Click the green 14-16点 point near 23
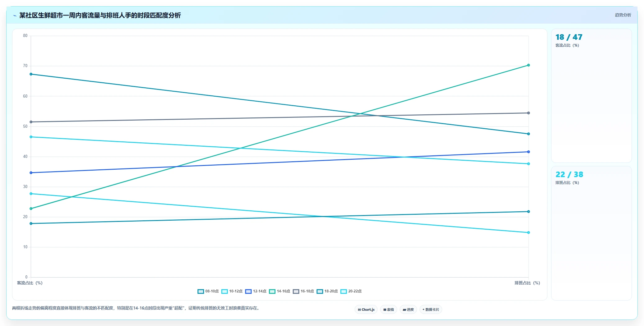644x326 pixels. pos(31,209)
